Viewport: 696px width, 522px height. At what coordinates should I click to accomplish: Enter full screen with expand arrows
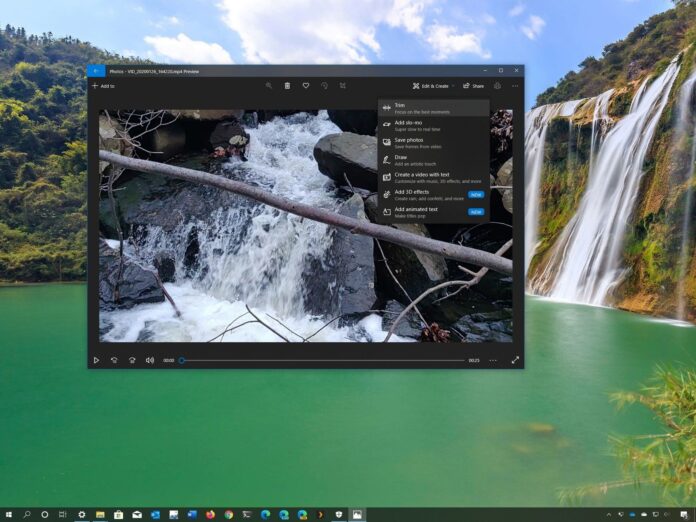(x=515, y=360)
